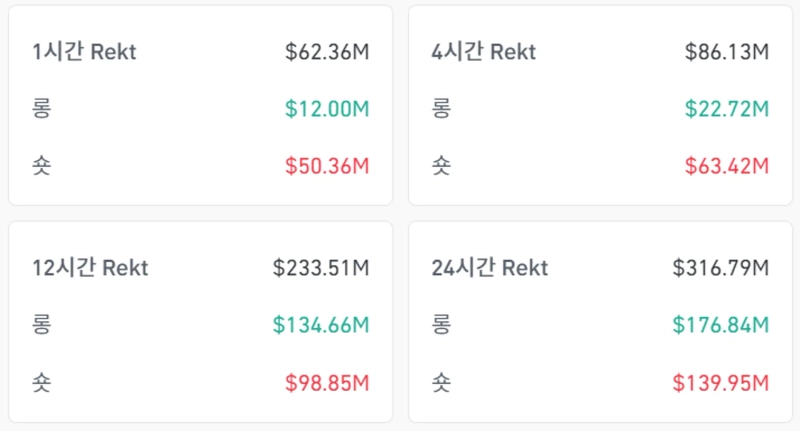
Task: Select the 4시간 total $86.13M value
Action: tap(727, 52)
